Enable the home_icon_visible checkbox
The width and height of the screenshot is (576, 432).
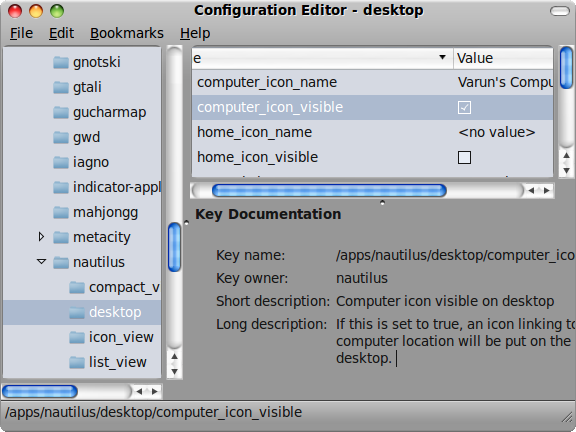point(464,158)
